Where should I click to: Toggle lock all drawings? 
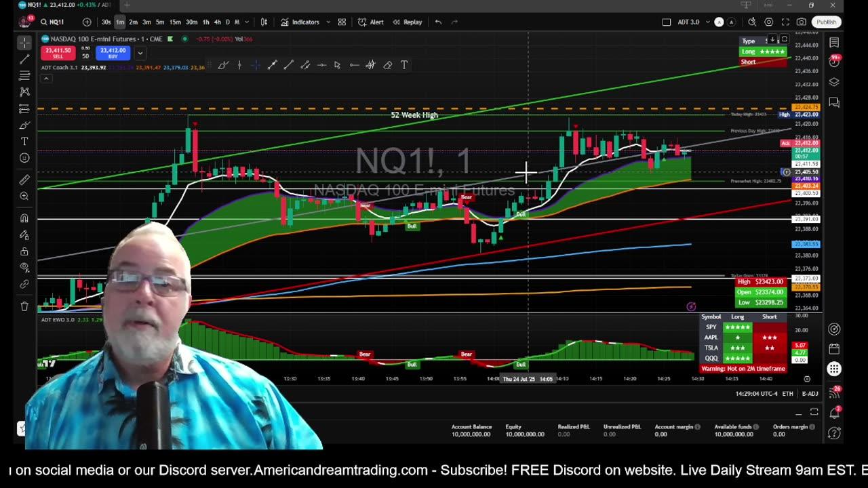[x=24, y=251]
